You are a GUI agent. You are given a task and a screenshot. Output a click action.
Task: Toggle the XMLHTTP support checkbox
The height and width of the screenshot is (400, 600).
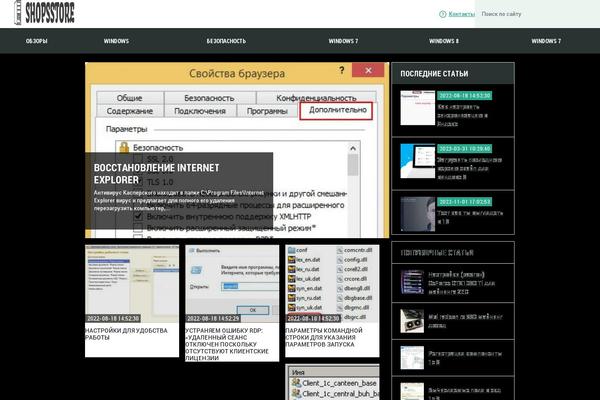138,217
